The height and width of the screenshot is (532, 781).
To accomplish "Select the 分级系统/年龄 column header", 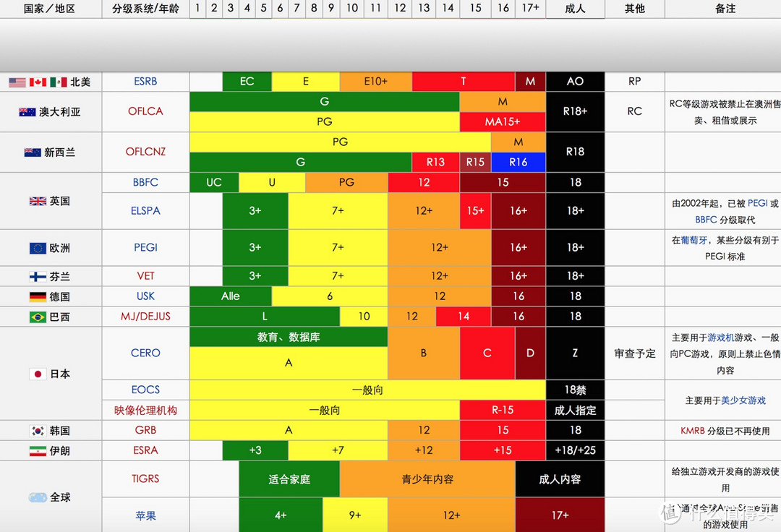I will click(x=145, y=9).
